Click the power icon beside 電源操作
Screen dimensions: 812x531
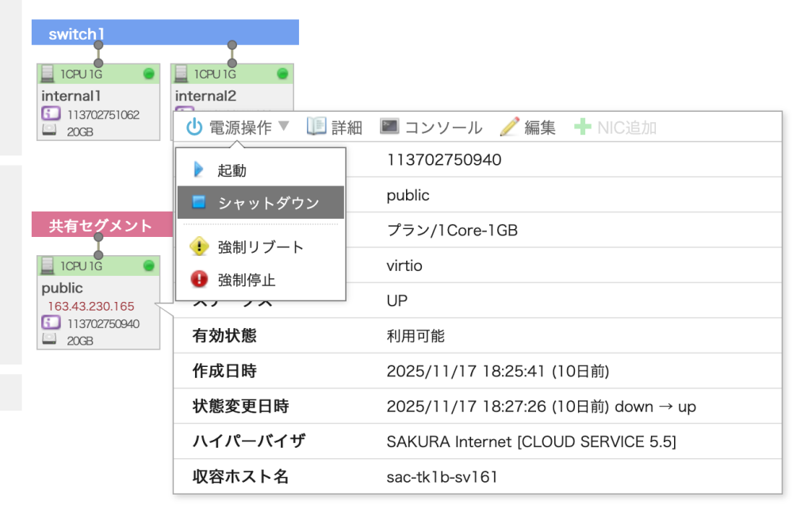(194, 127)
